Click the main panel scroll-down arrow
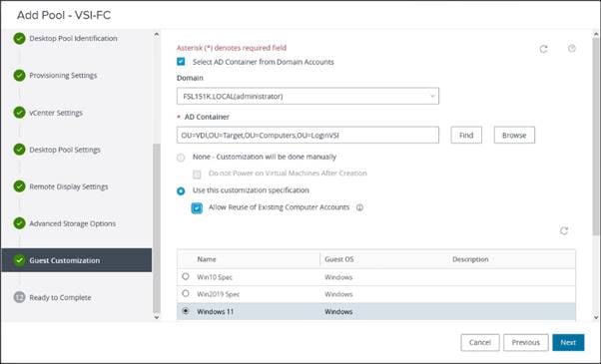This screenshot has width=601, height=364. 596,317
